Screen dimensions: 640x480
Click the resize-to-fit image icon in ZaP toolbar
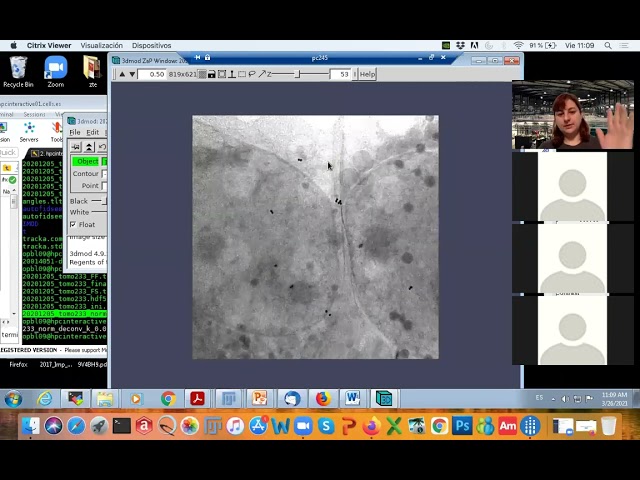click(x=222, y=74)
